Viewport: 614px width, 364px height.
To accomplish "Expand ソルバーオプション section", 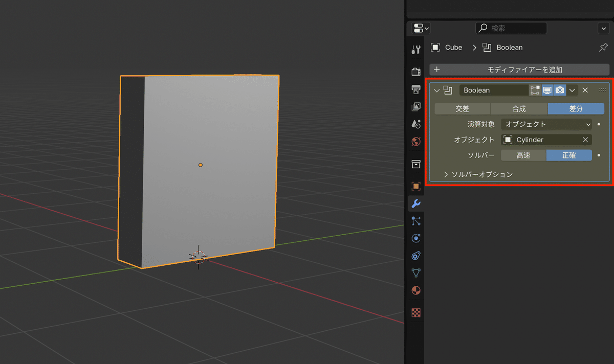I will (x=478, y=174).
